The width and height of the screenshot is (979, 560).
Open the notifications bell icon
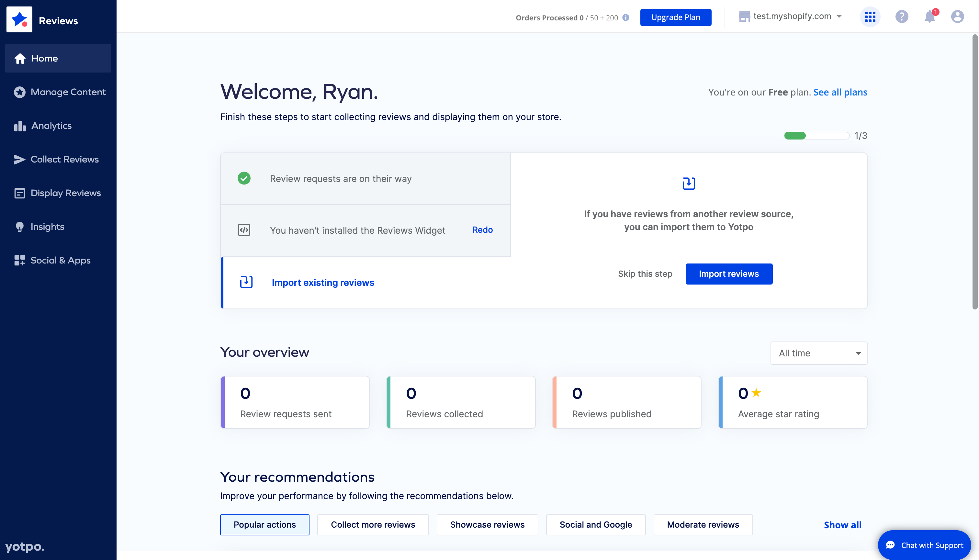[930, 17]
